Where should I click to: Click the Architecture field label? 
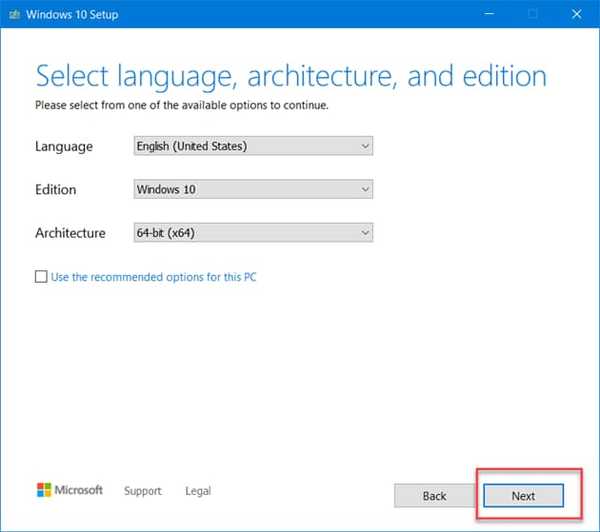pyautogui.click(x=70, y=233)
